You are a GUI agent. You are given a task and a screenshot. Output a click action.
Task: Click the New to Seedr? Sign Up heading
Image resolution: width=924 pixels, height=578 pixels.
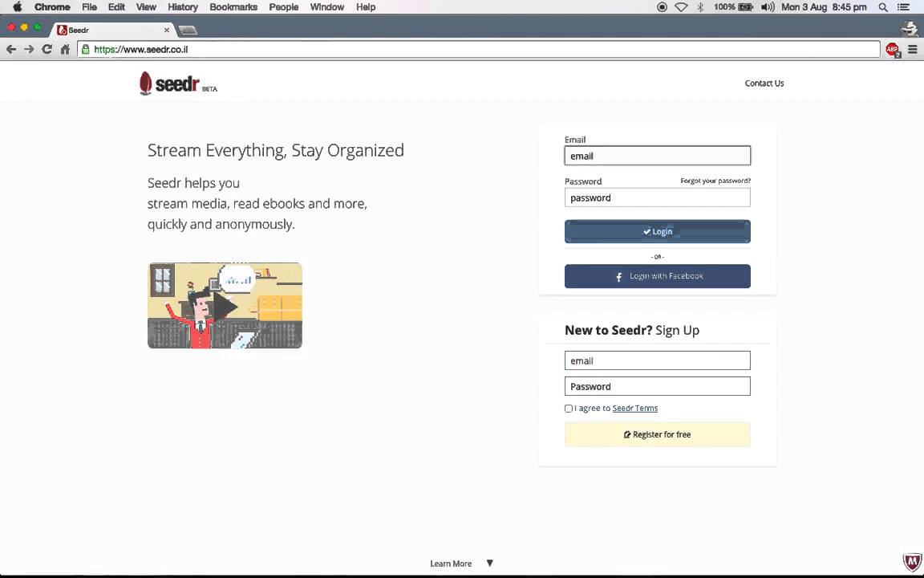[x=632, y=330]
